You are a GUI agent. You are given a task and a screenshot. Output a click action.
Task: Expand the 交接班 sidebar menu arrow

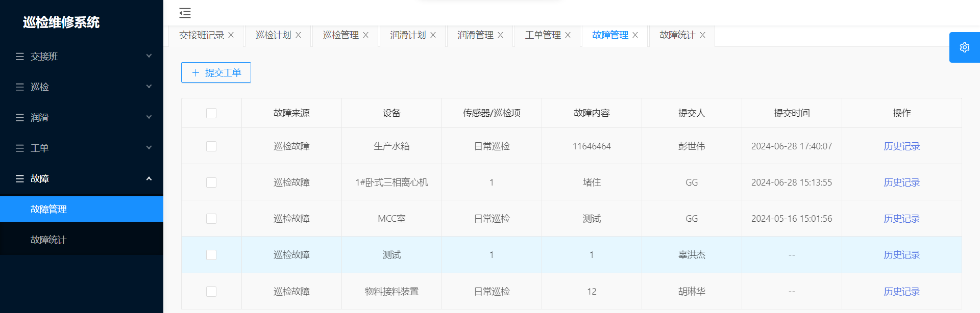[149, 56]
